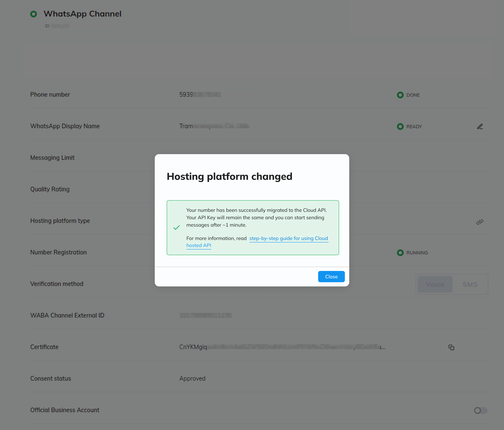This screenshot has width=504, height=430.
Task: Click edit pencil icon for Display Name
Action: (x=480, y=127)
